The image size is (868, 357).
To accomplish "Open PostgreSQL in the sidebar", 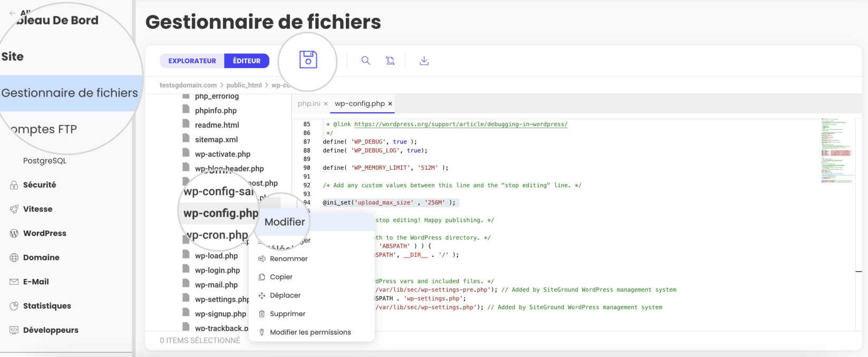I will 45,161.
